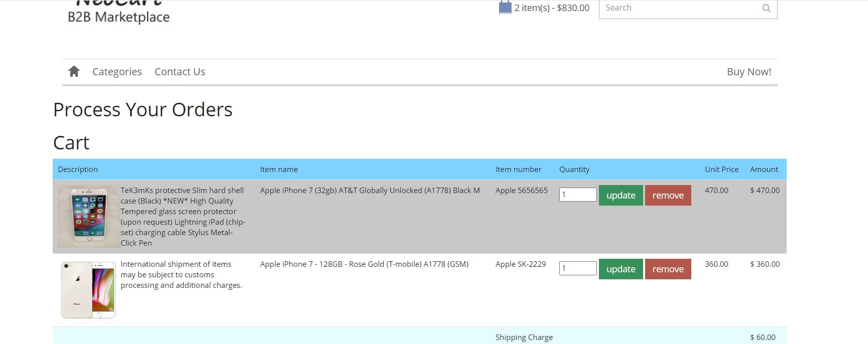Viewport: 868px width, 344px height.
Task: Click unit price 360.00
Action: pos(716,264)
